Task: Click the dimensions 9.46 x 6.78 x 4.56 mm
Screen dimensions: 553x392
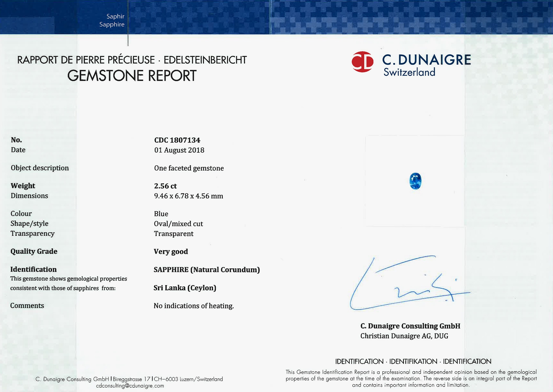Action: [x=188, y=196]
